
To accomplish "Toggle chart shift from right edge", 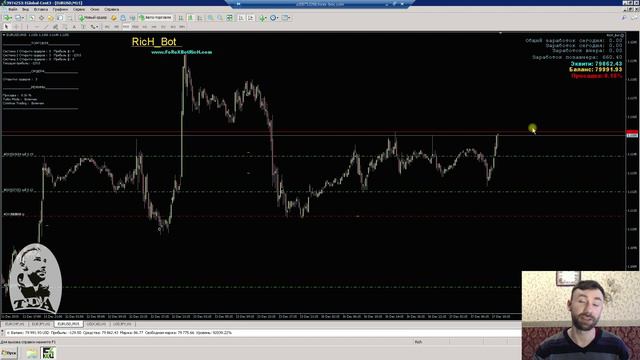I will (x=251, y=18).
